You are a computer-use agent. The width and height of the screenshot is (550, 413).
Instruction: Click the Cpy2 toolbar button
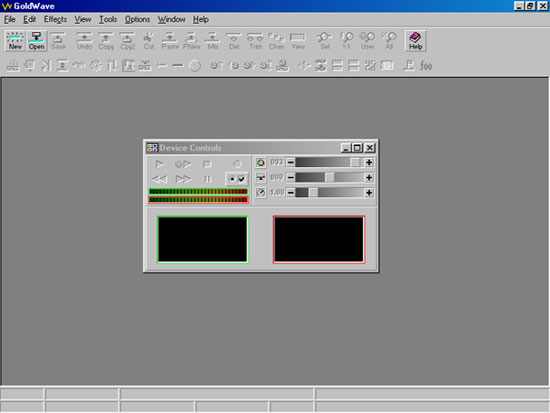127,41
